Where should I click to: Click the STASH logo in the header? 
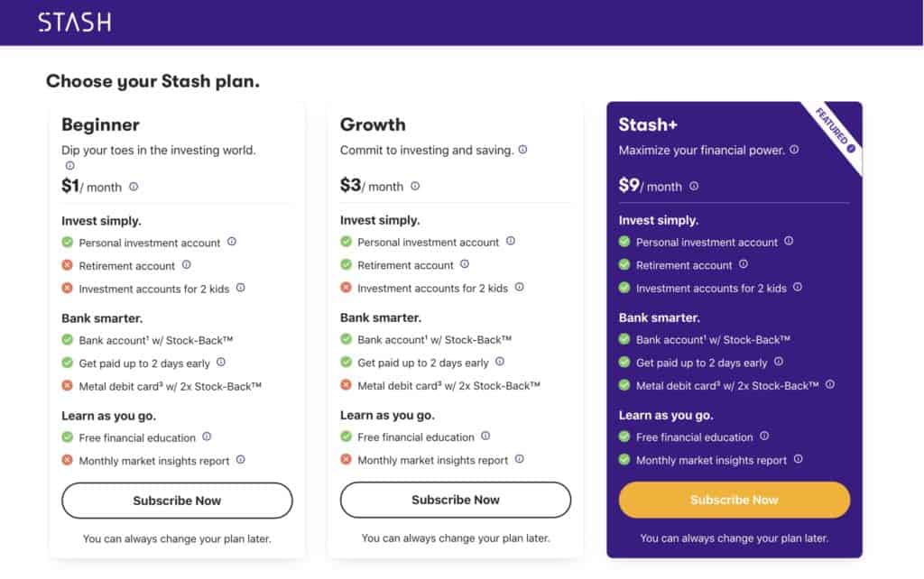[75, 23]
